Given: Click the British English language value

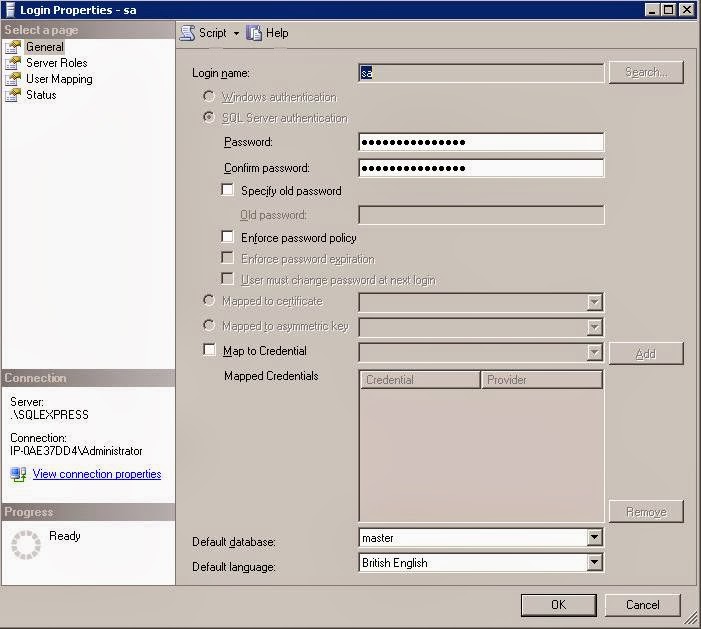Looking at the screenshot, I should (395, 563).
